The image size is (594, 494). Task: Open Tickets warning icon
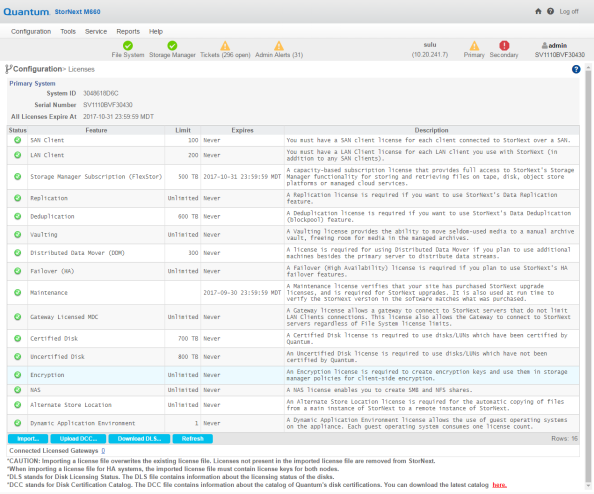tap(225, 46)
